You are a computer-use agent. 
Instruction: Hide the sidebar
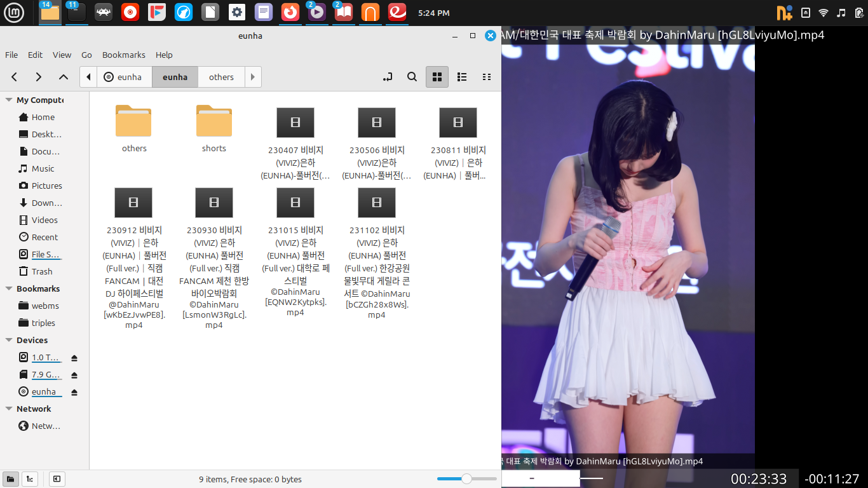tap(57, 479)
